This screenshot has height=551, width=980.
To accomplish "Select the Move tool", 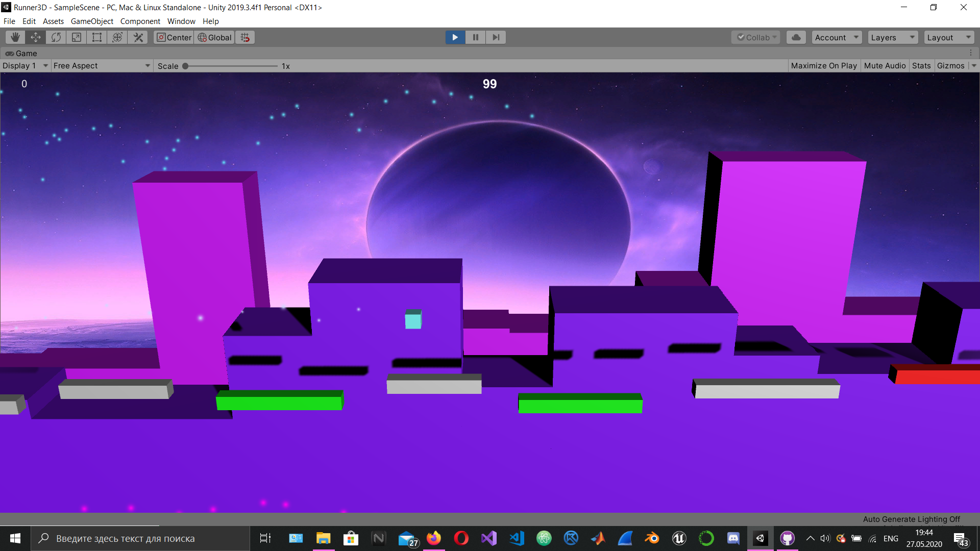I will 36,37.
